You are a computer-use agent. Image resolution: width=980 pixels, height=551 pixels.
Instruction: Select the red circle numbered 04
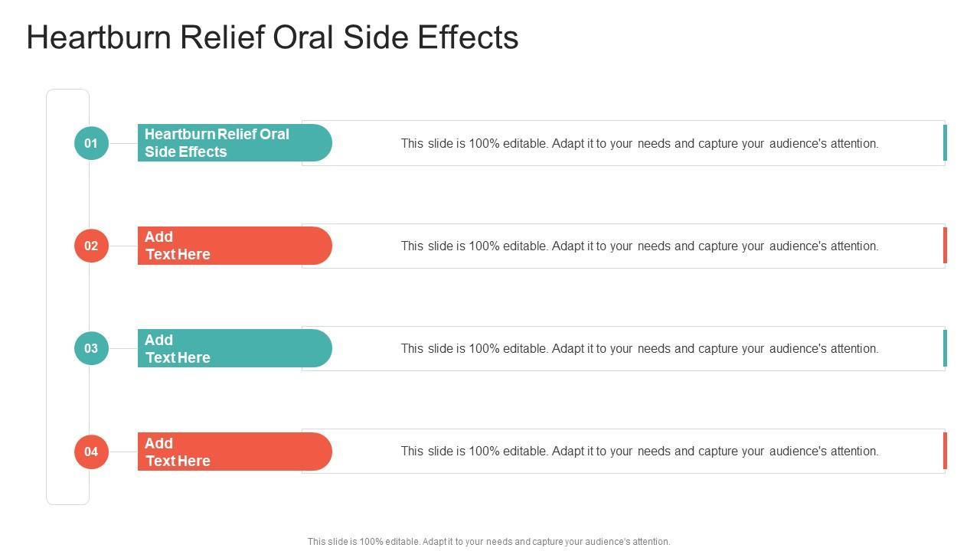pos(91,452)
